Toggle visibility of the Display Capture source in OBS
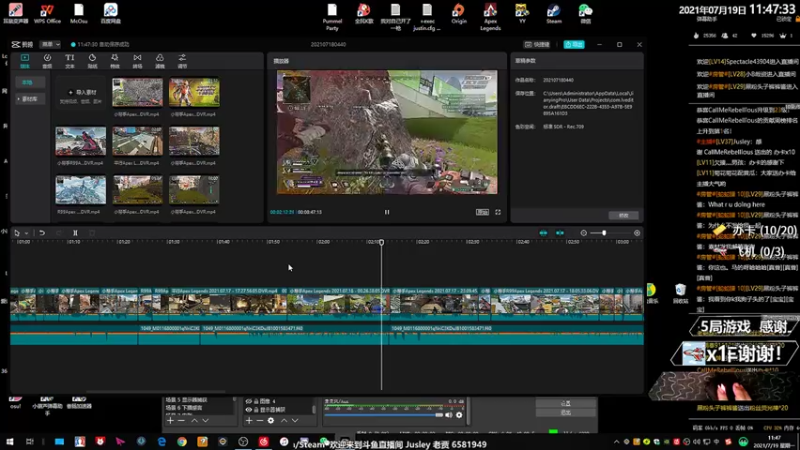The width and height of the screenshot is (800, 450). pyautogui.click(x=248, y=410)
